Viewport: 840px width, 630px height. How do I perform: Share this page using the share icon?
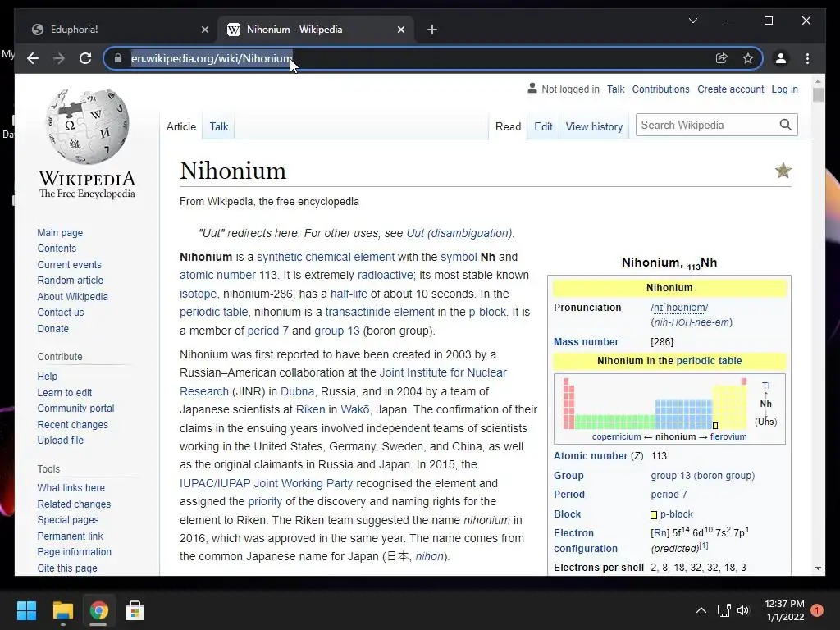click(722, 58)
